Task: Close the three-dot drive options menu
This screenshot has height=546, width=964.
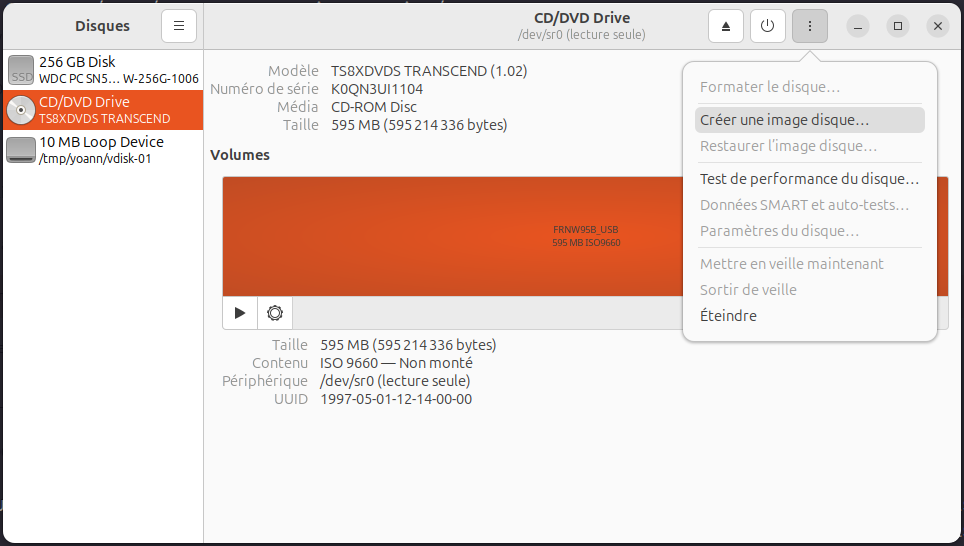Action: point(809,26)
